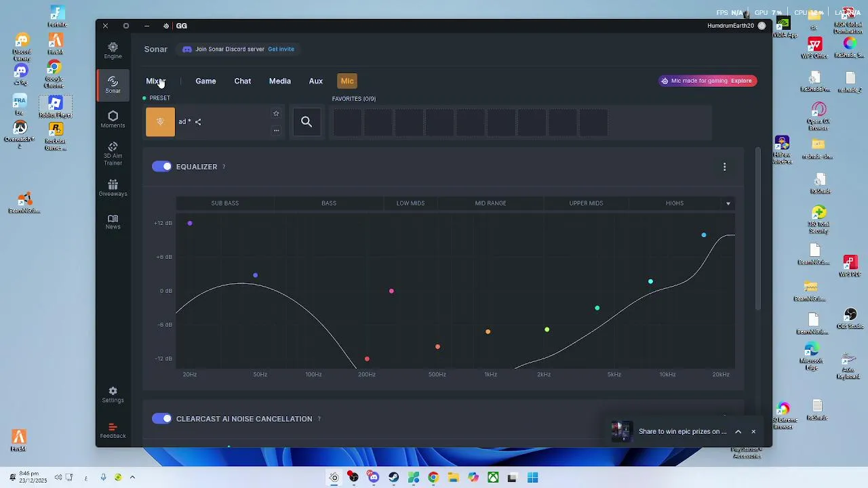This screenshot has width=868, height=488.
Task: Click Windows Start button in taskbar
Action: pyautogui.click(x=533, y=478)
